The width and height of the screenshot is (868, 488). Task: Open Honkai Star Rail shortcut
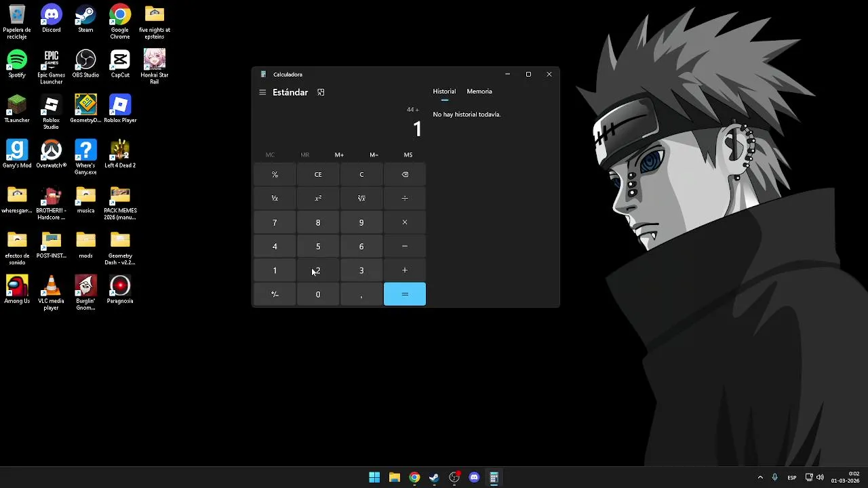click(x=155, y=67)
